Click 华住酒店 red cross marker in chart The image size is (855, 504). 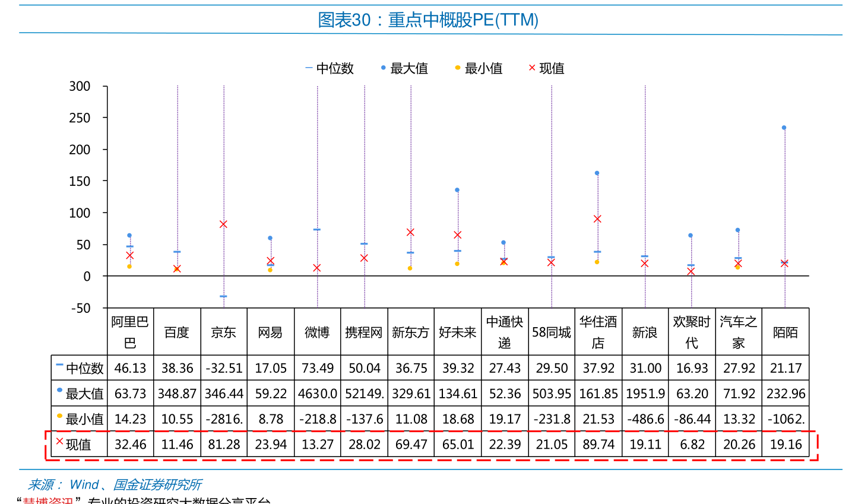click(x=597, y=219)
